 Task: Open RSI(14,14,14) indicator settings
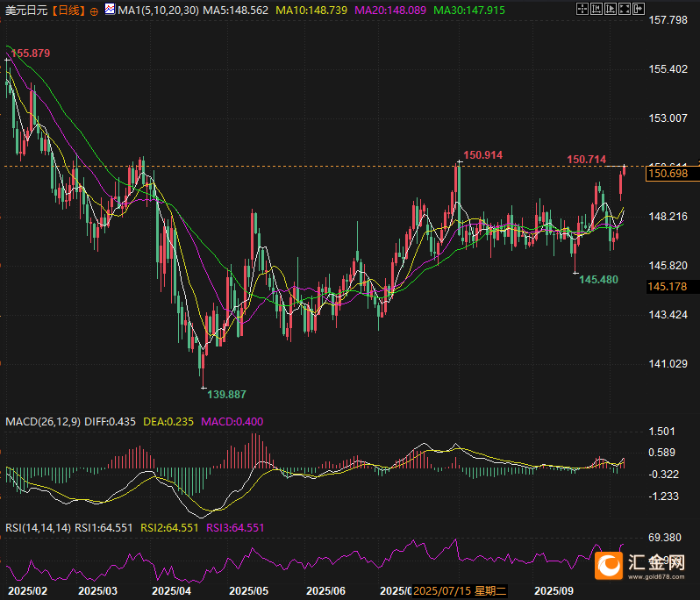pos(38,528)
